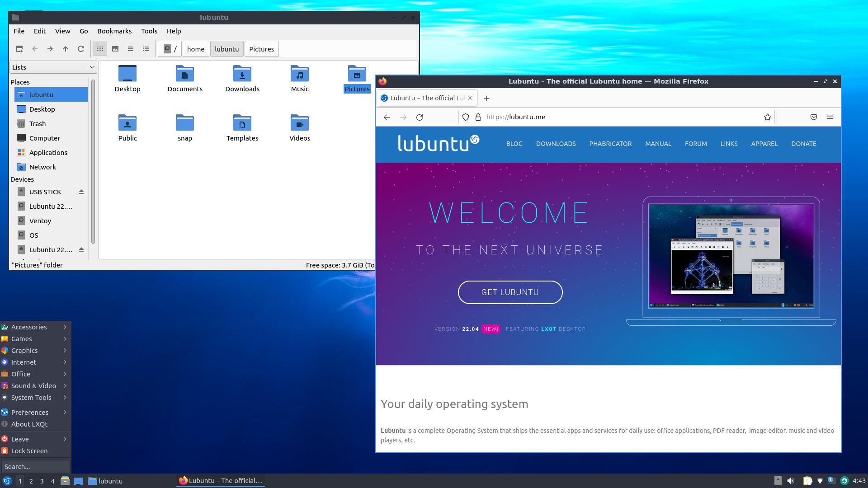
Task: Bookmark this page with the star icon
Action: pyautogui.click(x=767, y=117)
